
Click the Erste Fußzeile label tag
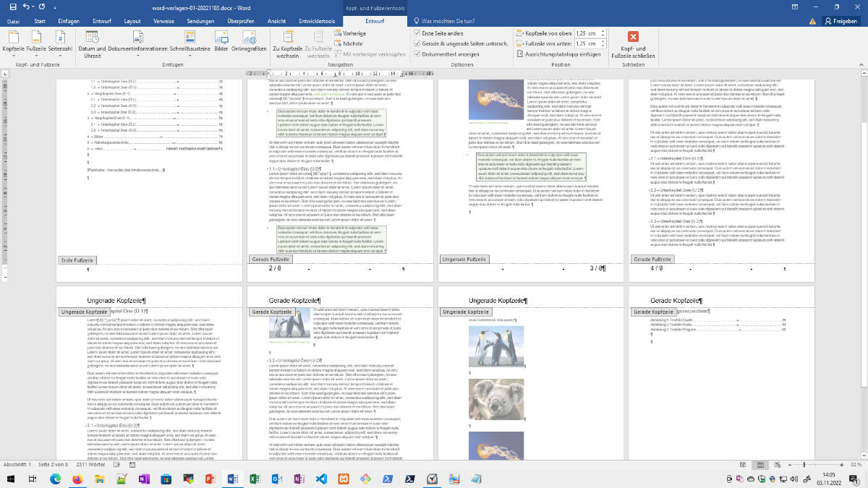(x=77, y=259)
